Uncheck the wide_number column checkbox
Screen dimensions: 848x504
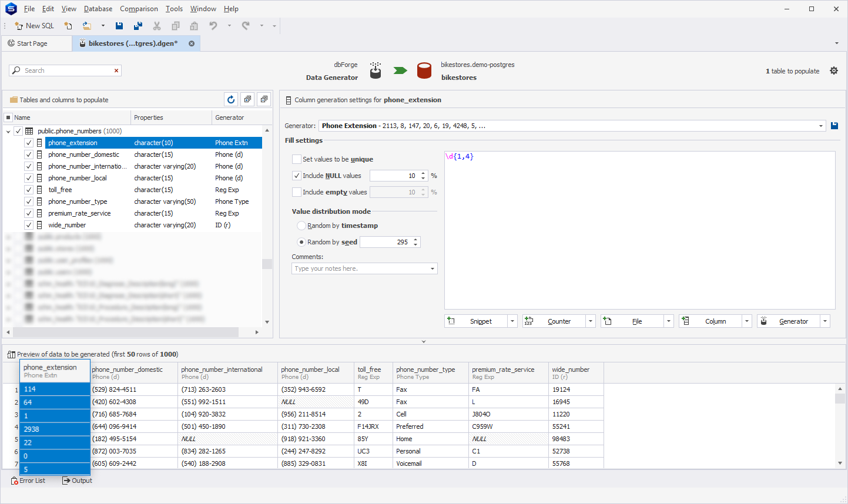(x=29, y=225)
